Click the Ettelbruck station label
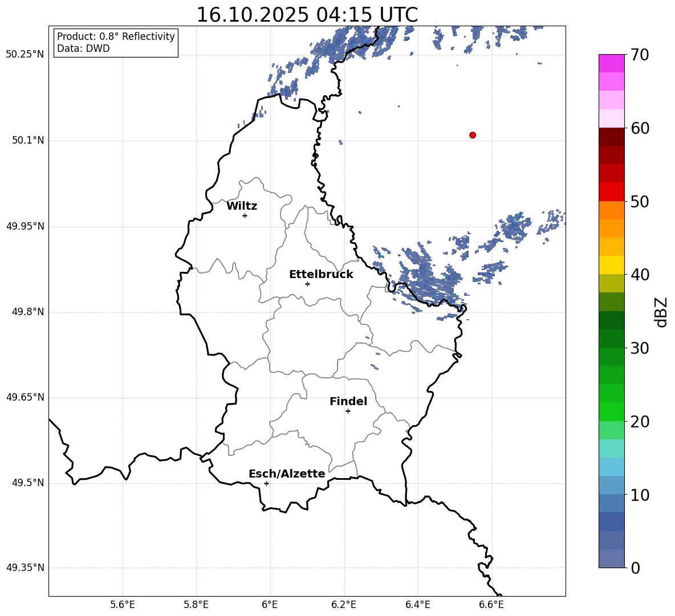675x616 pixels. point(321,275)
